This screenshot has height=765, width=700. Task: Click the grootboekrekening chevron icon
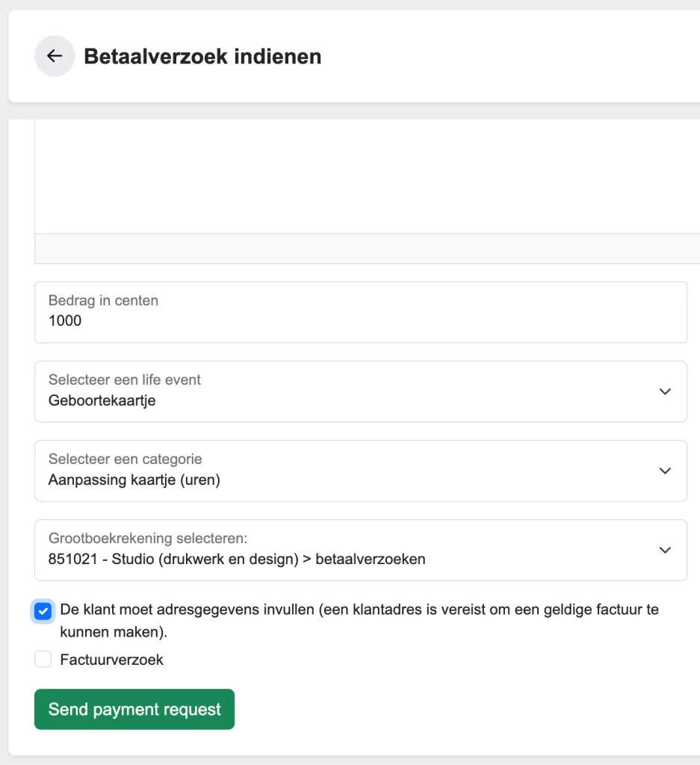(664, 550)
